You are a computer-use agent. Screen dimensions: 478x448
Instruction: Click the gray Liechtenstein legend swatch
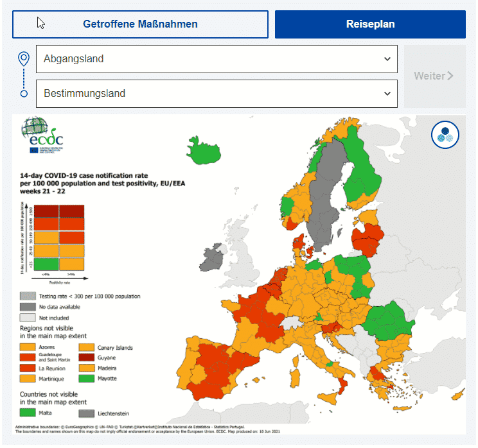pyautogui.click(x=87, y=413)
